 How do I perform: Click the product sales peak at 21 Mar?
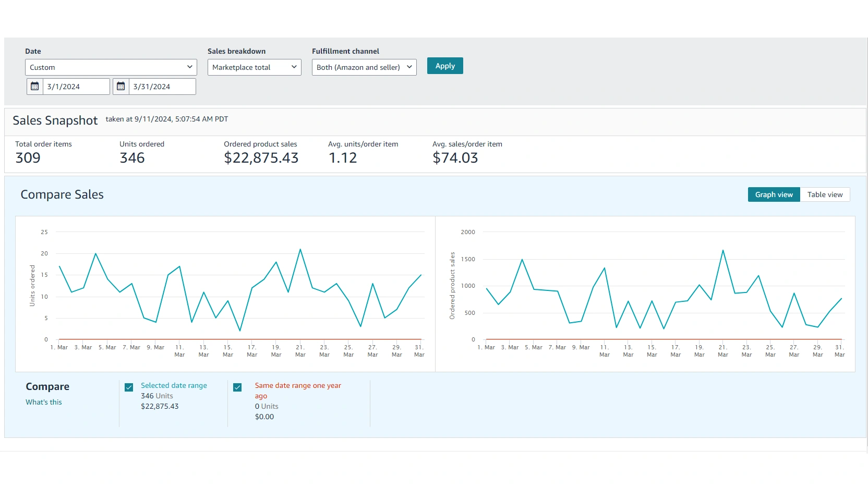click(x=723, y=250)
